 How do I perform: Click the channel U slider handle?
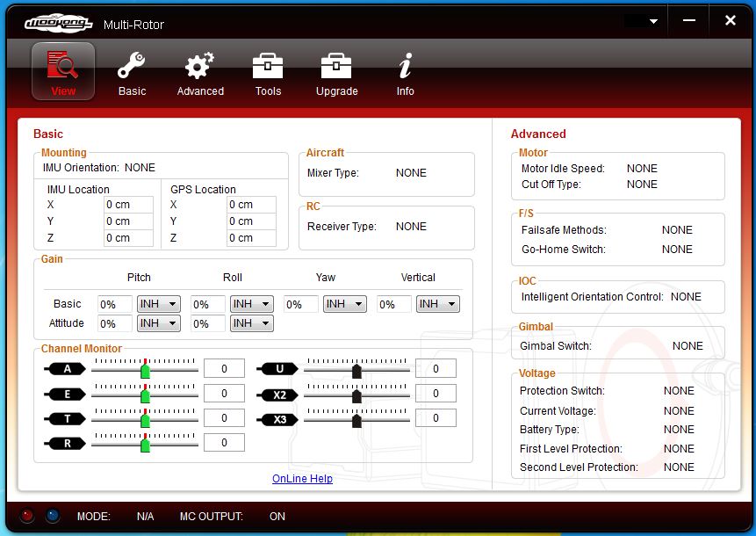point(356,371)
